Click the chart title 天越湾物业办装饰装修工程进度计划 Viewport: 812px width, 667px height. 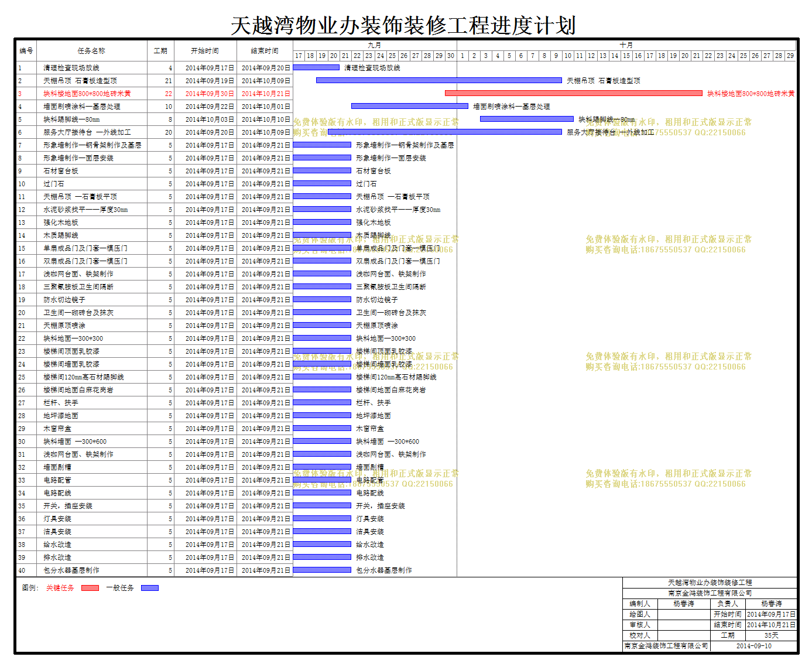[403, 26]
